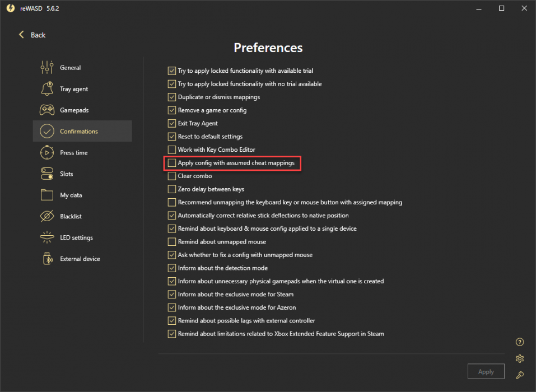Select the Blacklist crossed-eye icon
Image resolution: width=536 pixels, height=392 pixels.
pyautogui.click(x=47, y=216)
